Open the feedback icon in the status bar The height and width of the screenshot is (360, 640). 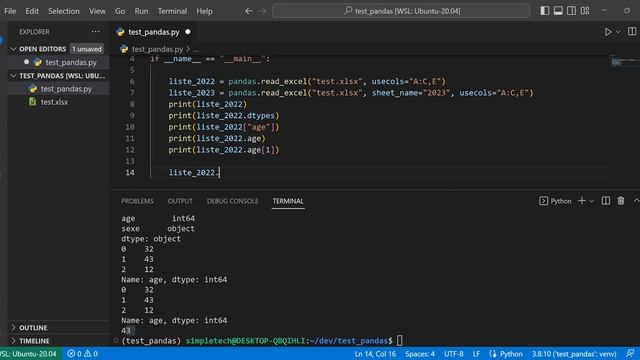click(631, 353)
